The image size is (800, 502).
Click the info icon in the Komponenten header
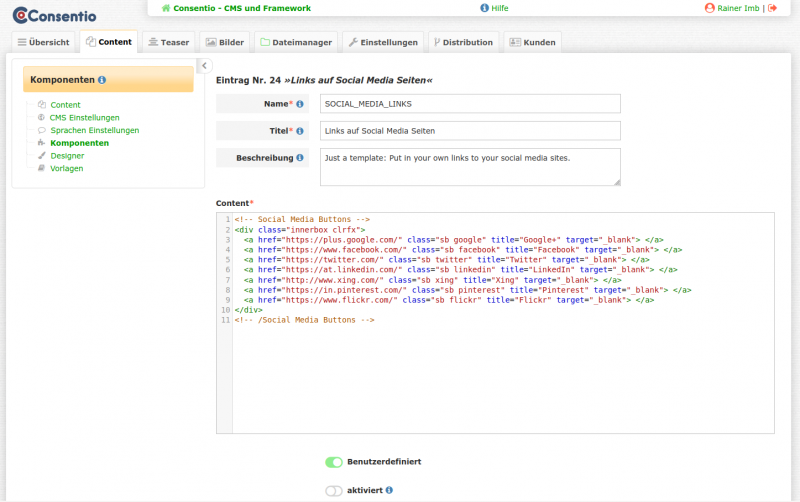point(102,80)
